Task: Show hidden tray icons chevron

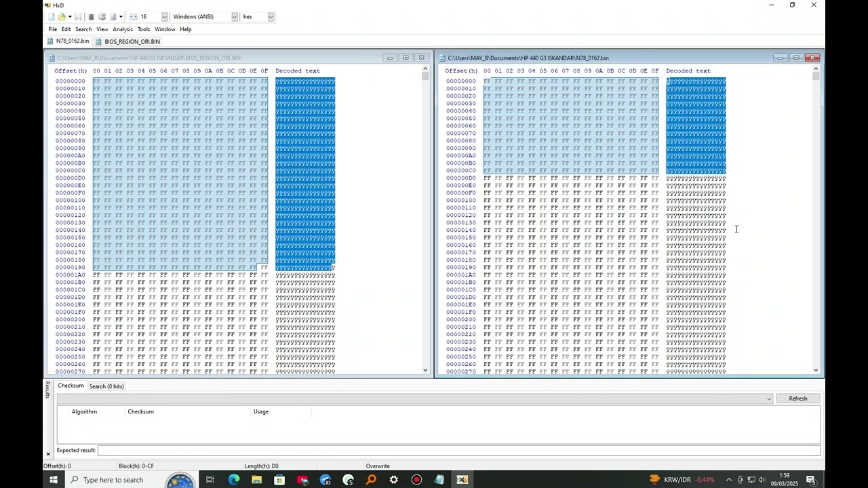Action: 729,480
